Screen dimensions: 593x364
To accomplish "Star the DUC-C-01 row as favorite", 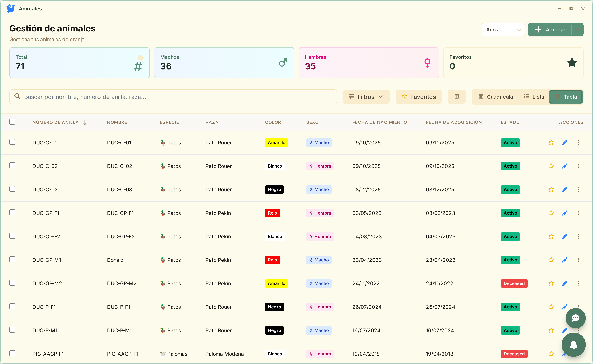I will click(x=551, y=142).
